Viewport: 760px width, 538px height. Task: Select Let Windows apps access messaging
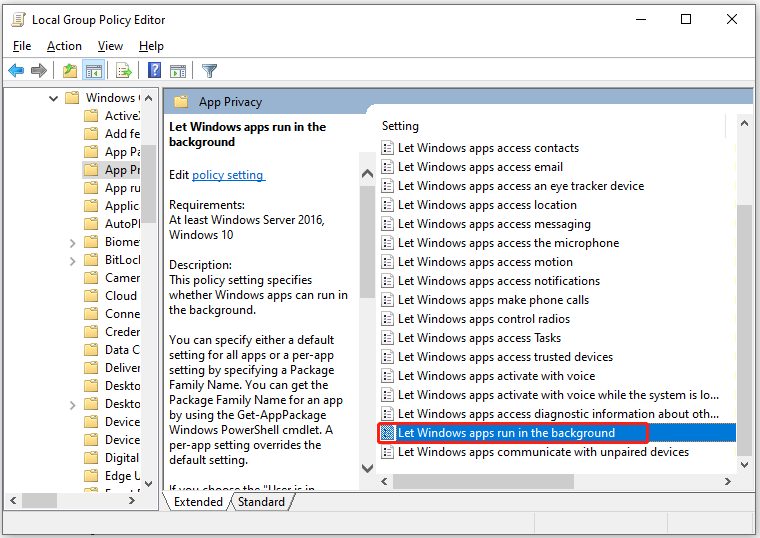494,224
